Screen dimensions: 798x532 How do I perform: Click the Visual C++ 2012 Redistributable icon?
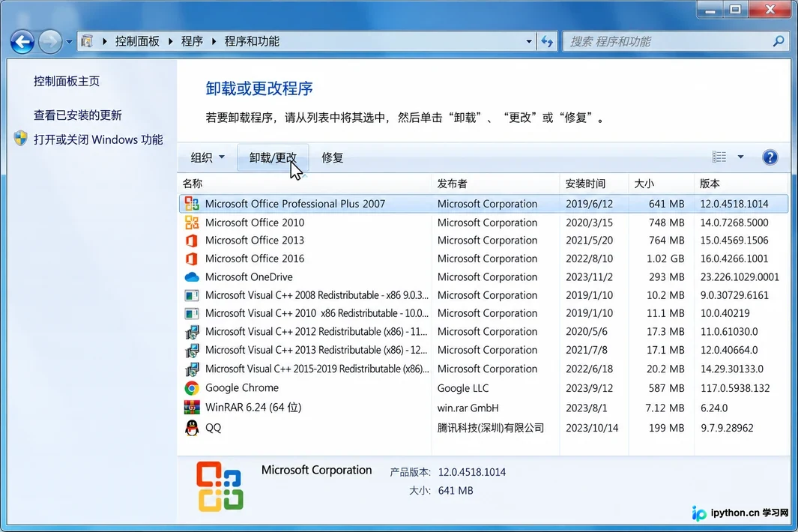(192, 332)
